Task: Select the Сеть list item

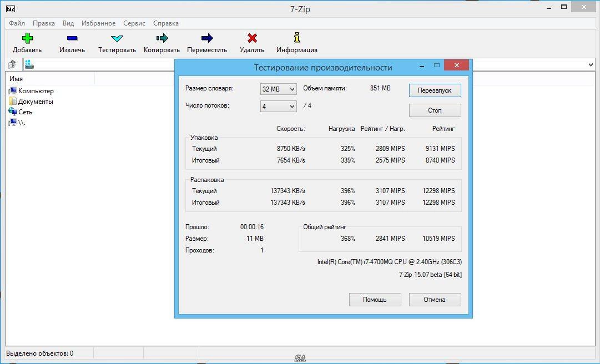Action: tap(26, 112)
